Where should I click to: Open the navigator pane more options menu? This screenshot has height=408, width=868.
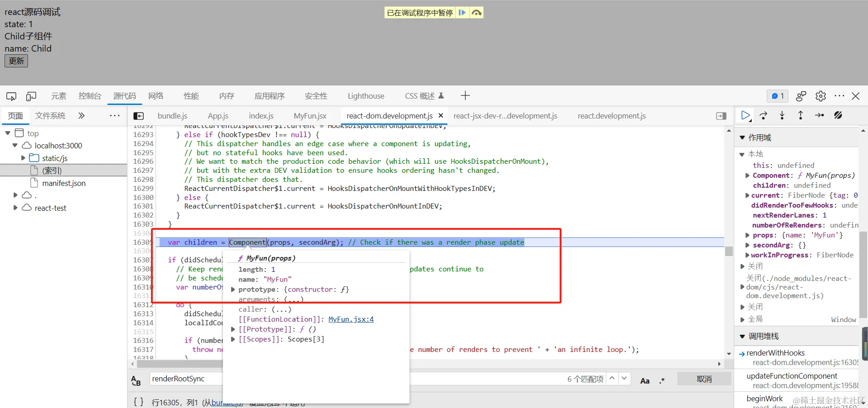pos(115,116)
